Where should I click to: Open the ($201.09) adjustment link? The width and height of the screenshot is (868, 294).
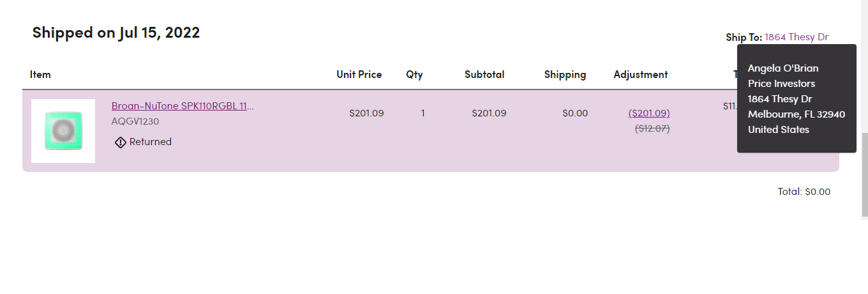click(649, 113)
